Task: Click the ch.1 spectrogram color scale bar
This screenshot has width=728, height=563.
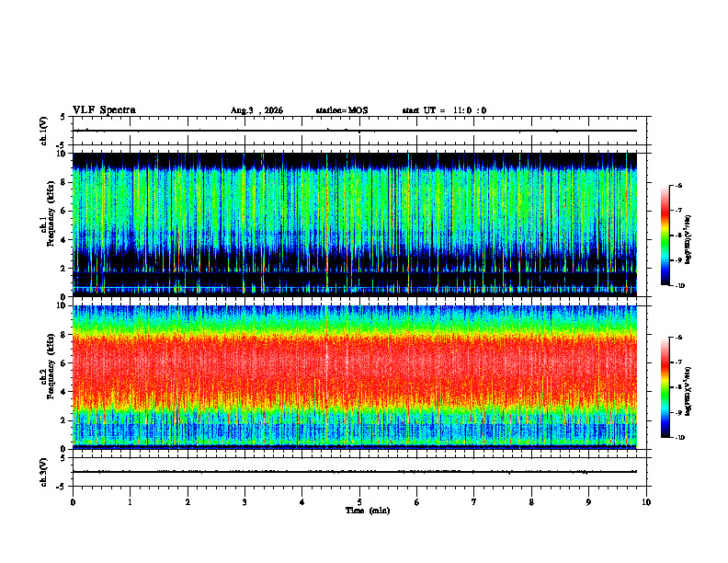Action: coord(665,236)
